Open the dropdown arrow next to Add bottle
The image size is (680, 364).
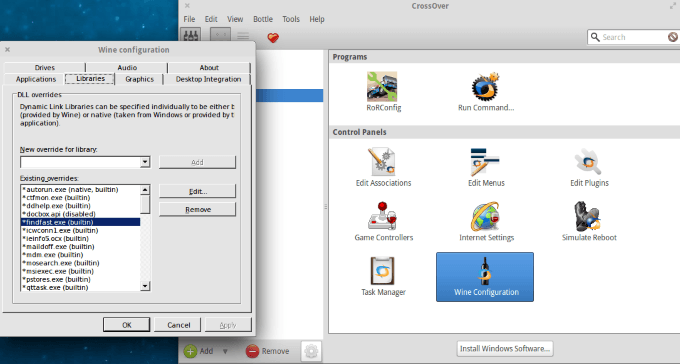[225, 351]
